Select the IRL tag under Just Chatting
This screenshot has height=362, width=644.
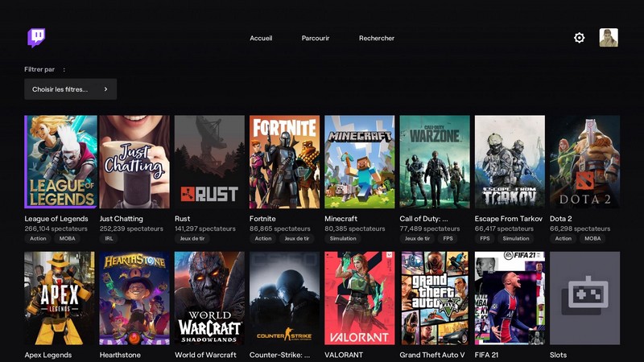pyautogui.click(x=109, y=238)
